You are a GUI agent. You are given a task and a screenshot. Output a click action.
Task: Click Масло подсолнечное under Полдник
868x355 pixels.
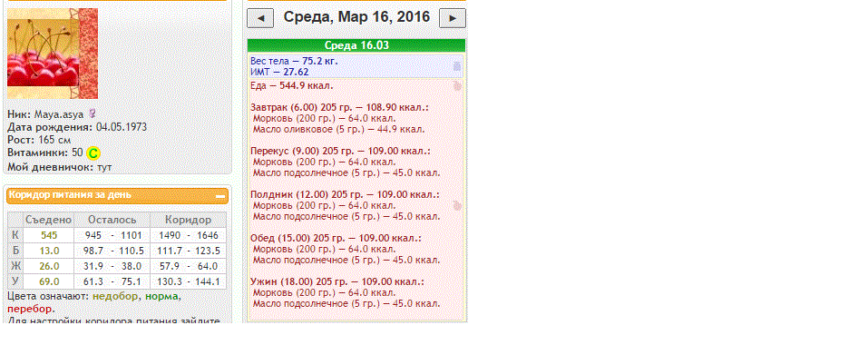pyautogui.click(x=346, y=216)
